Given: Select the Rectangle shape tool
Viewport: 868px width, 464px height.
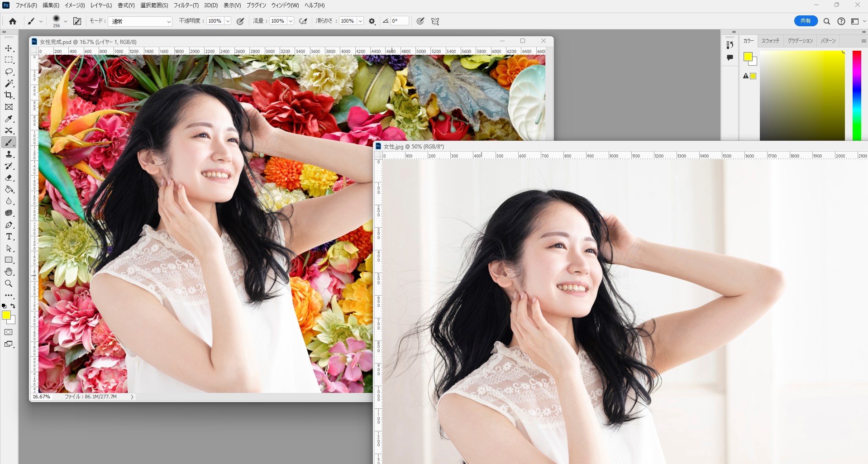Looking at the screenshot, I should 9,260.
